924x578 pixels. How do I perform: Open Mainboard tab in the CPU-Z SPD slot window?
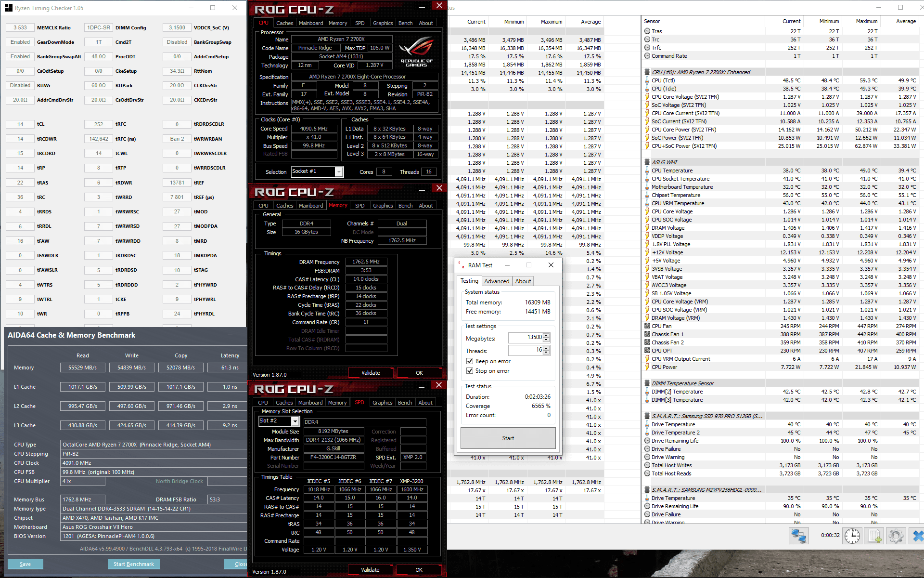pyautogui.click(x=310, y=403)
